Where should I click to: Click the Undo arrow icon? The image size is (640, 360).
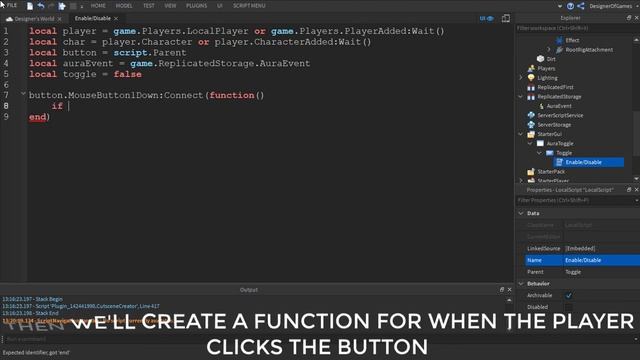tap(41, 6)
